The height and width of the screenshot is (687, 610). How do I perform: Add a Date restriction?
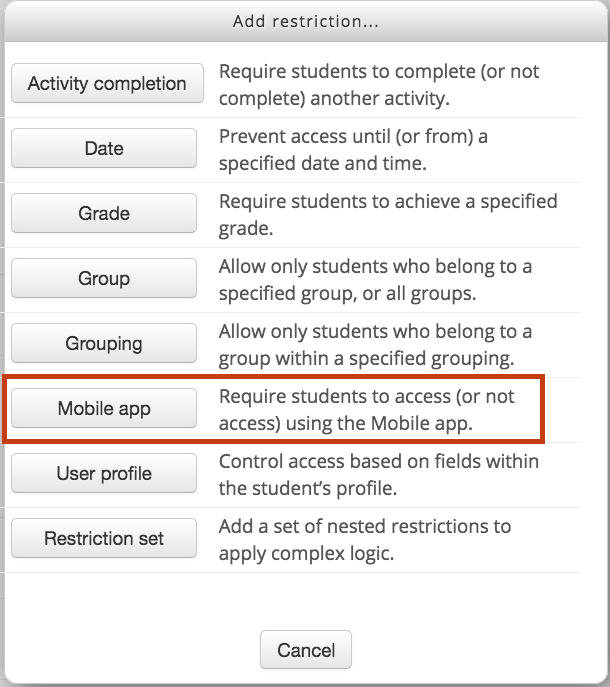point(104,148)
